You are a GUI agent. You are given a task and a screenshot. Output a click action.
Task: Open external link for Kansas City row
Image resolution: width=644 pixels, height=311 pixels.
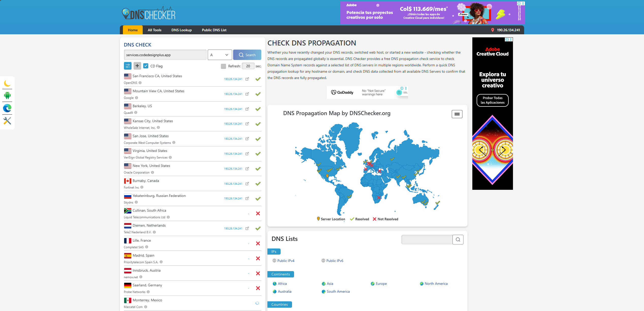pos(247,124)
